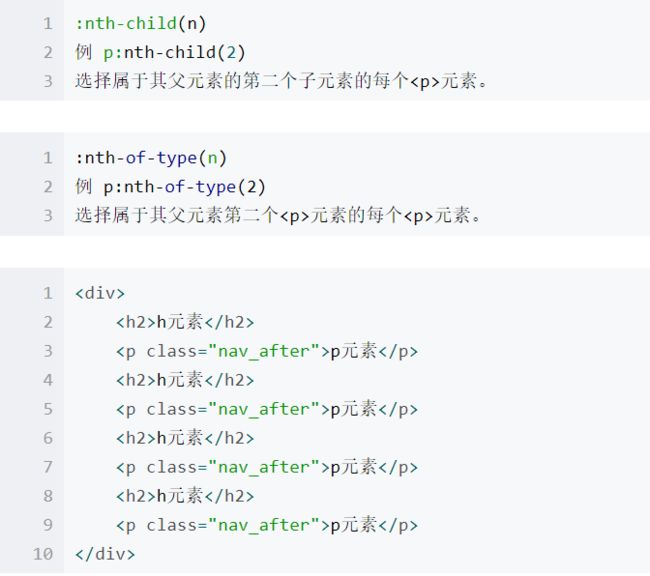
Task: Click the '<h2>h元素</h2>' code on line 8
Action: (x=185, y=496)
